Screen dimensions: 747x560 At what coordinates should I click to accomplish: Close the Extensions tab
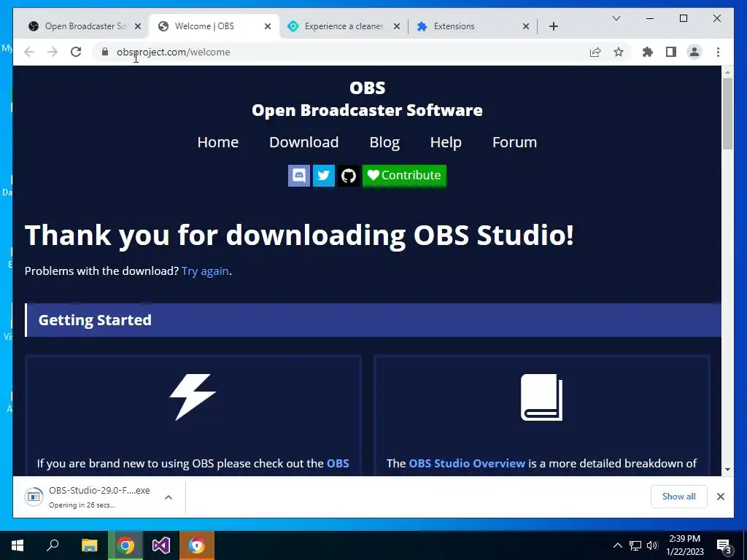526,26
